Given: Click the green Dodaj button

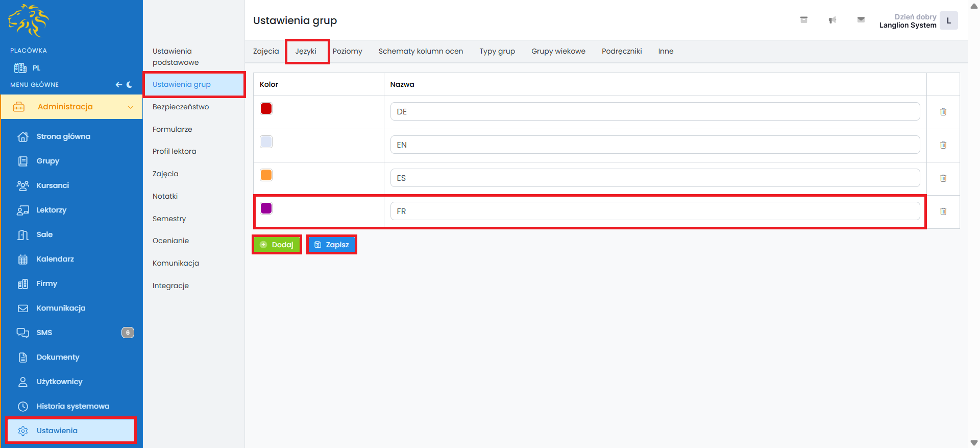Looking at the screenshot, I should pos(277,245).
